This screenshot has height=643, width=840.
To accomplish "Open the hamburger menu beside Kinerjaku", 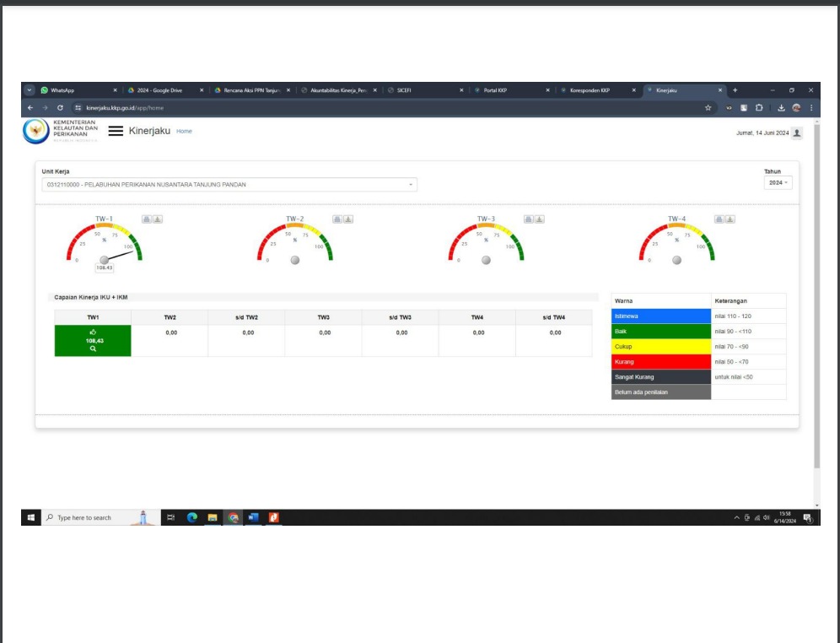I will 116,131.
